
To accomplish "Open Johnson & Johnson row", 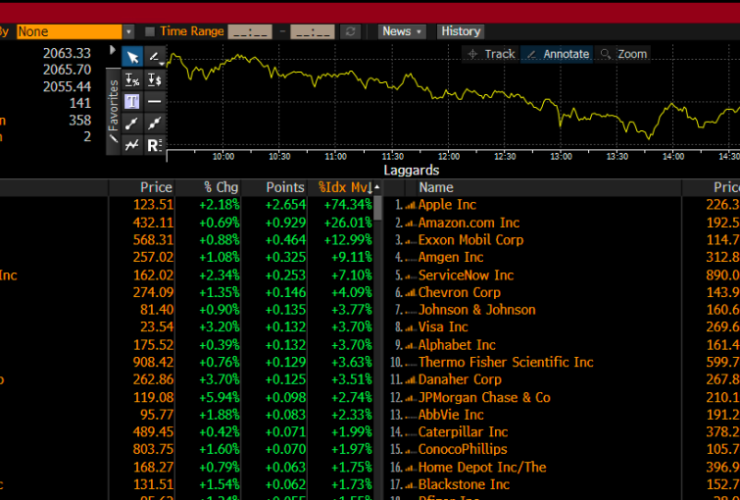I will click(x=477, y=310).
